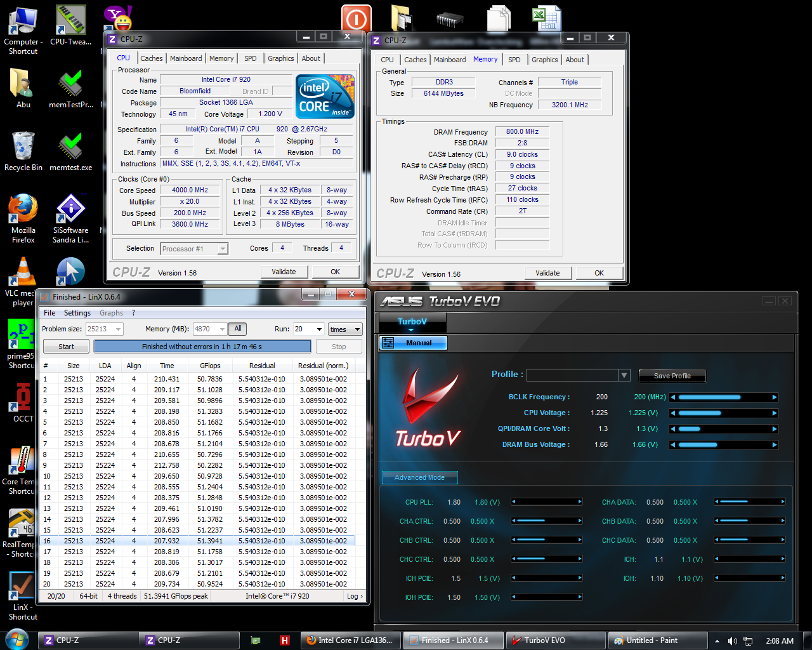
Task: Expand the Advanced Mode section in TurboV
Action: [419, 477]
